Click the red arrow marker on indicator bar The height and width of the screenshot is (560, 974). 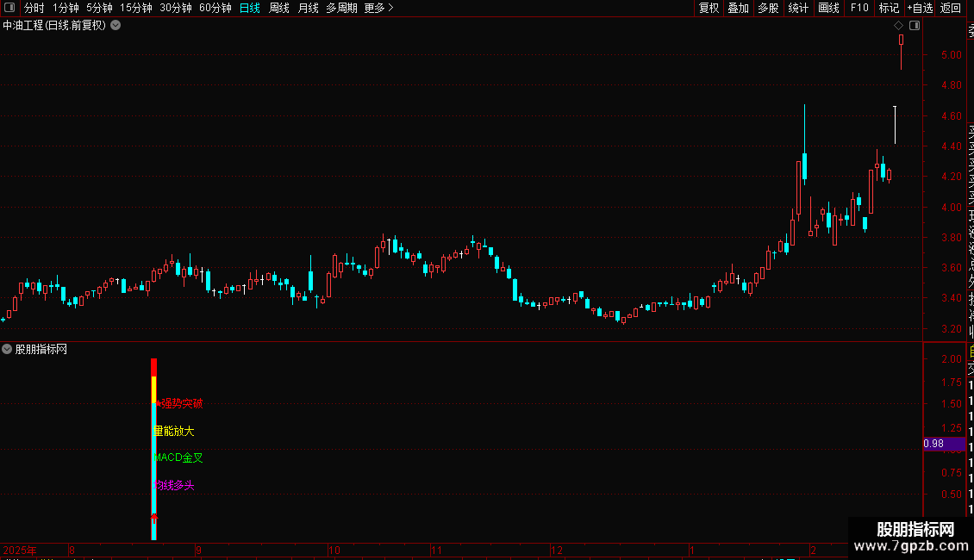(154, 517)
